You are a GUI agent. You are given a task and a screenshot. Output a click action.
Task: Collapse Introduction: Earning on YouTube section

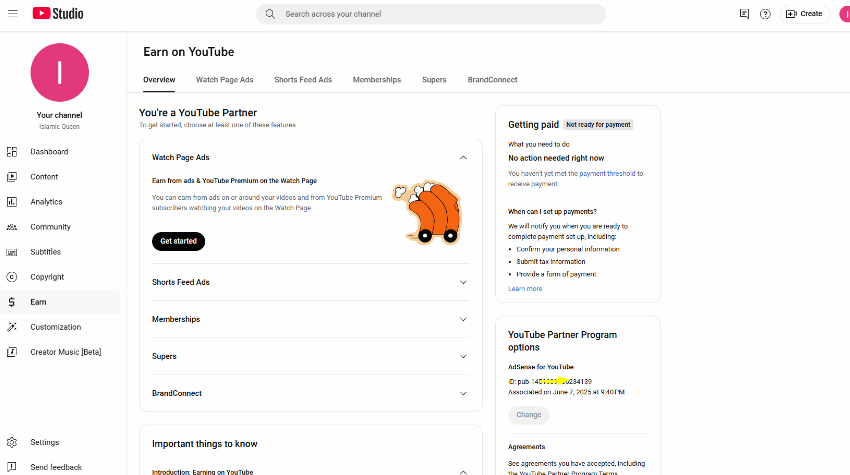[x=463, y=472]
